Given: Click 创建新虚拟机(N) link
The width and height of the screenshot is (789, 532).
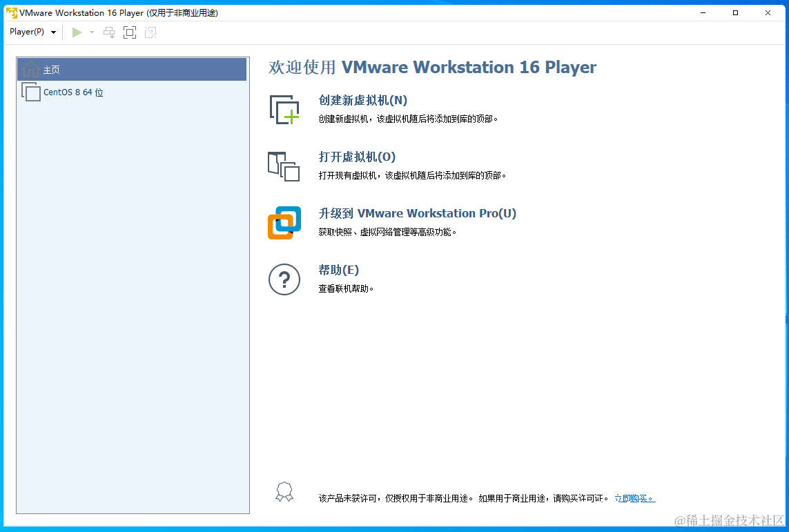Looking at the screenshot, I should pos(363,101).
